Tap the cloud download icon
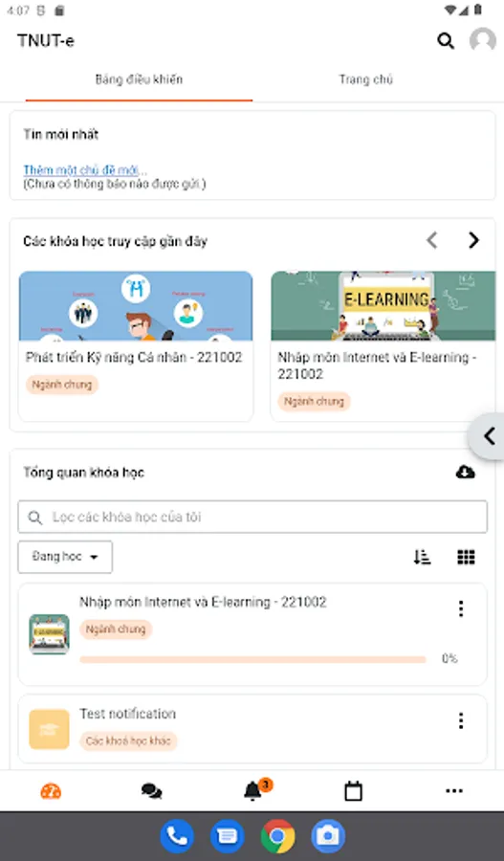 (465, 472)
